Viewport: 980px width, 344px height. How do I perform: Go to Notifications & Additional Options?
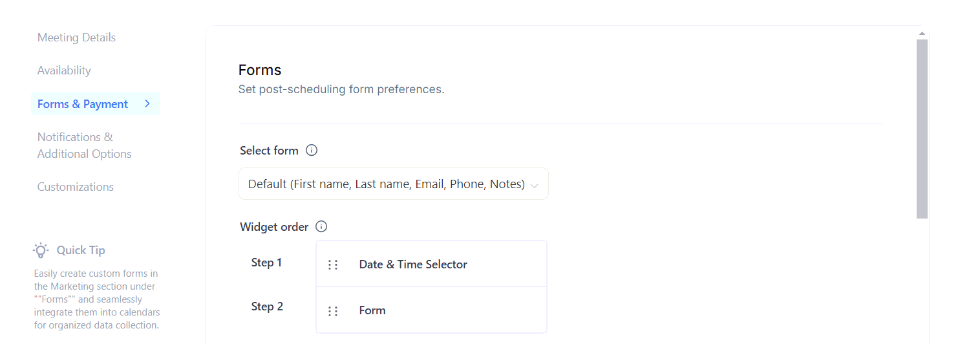(x=84, y=145)
